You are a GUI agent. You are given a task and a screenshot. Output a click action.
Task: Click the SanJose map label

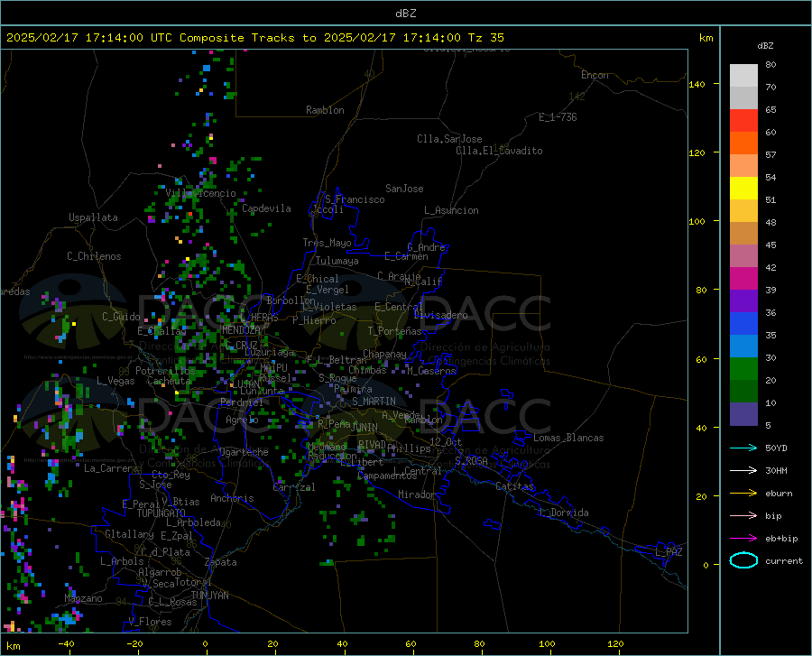click(x=404, y=189)
